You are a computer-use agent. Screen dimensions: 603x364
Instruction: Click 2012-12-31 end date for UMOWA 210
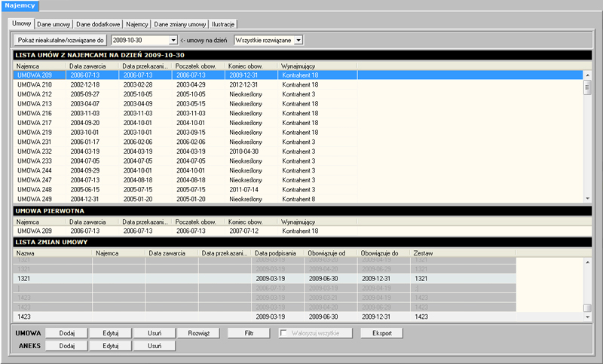pyautogui.click(x=243, y=84)
